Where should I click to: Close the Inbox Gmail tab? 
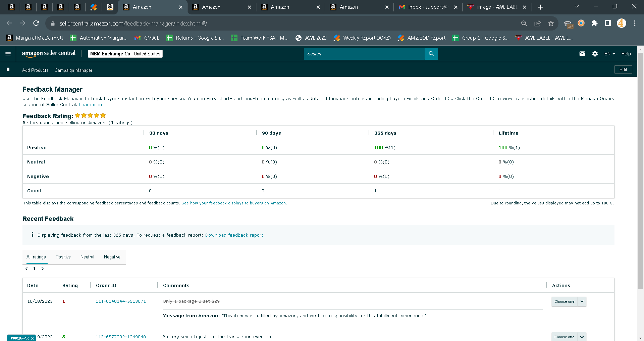pos(455,7)
